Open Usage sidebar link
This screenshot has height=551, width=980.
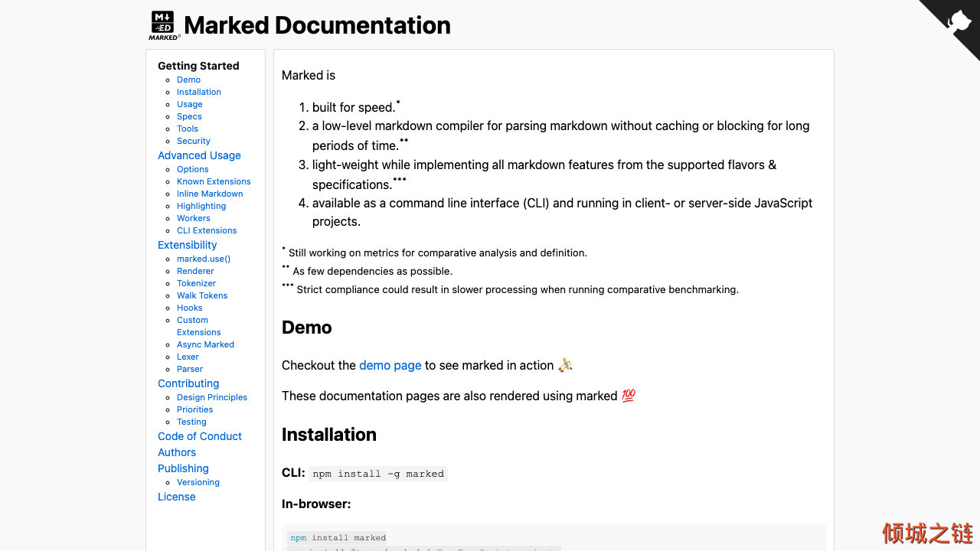[190, 104]
